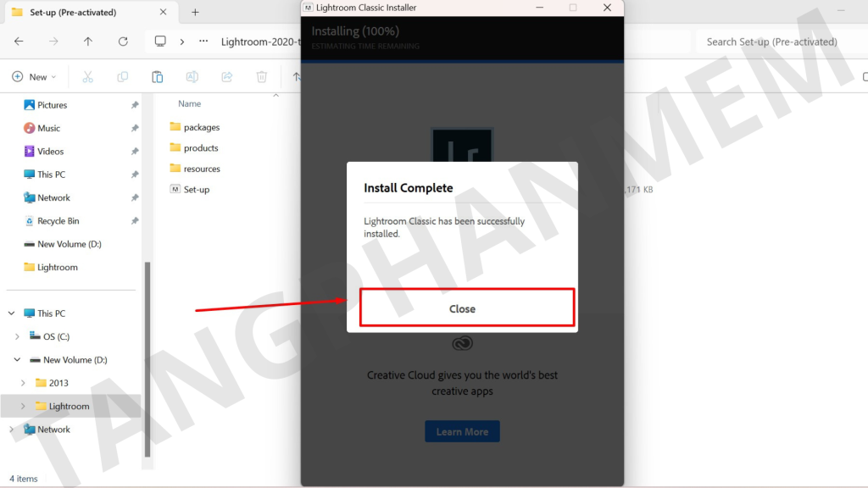Unpin Pictures using its pin icon
This screenshot has height=488, width=868.
135,104
